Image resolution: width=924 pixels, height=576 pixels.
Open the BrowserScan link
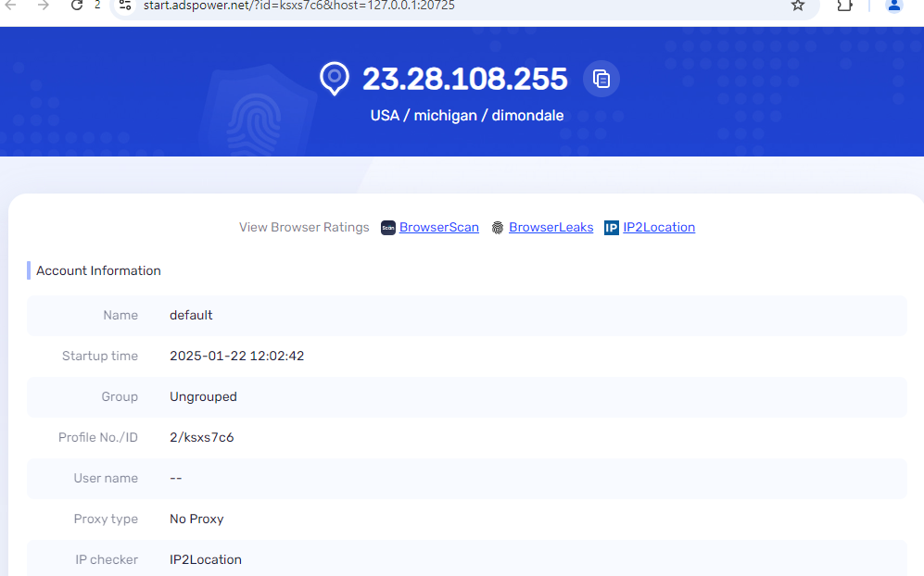(x=438, y=227)
